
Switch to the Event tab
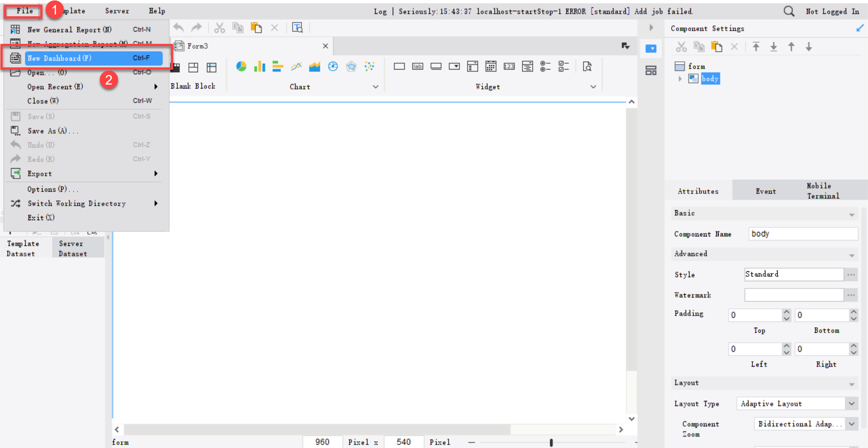pos(765,190)
